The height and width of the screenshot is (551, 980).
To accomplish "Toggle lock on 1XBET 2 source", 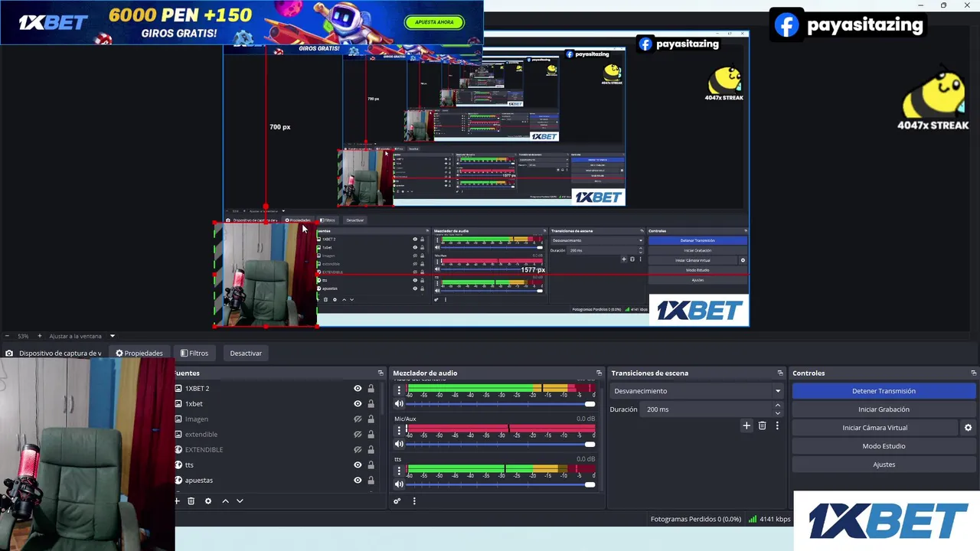I will pyautogui.click(x=371, y=388).
